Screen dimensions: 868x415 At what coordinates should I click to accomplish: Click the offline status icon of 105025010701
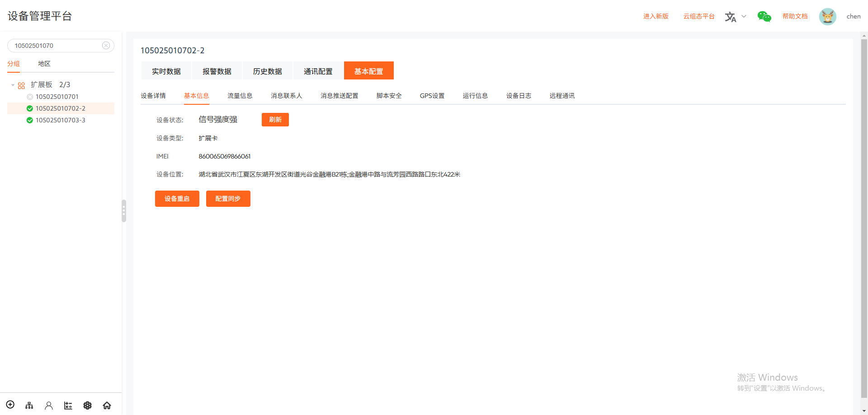(30, 97)
